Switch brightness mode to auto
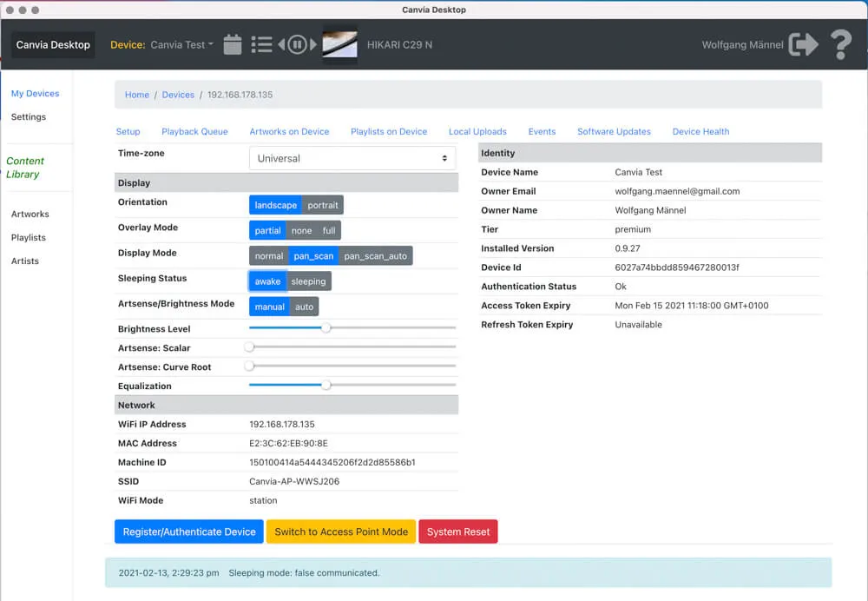 click(x=304, y=307)
